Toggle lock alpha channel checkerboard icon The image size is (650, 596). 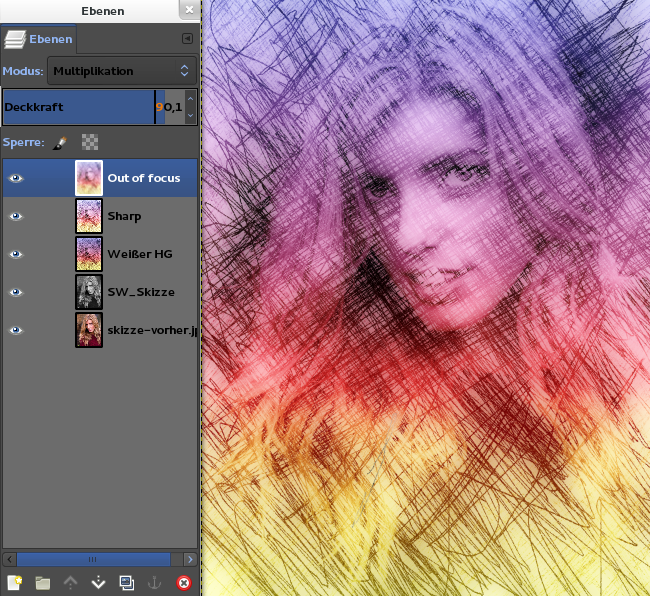point(90,142)
